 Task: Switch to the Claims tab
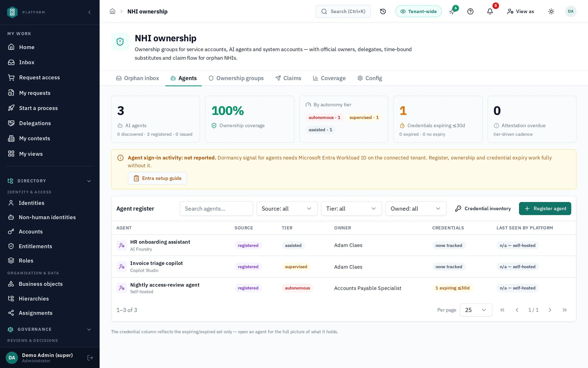pos(288,78)
